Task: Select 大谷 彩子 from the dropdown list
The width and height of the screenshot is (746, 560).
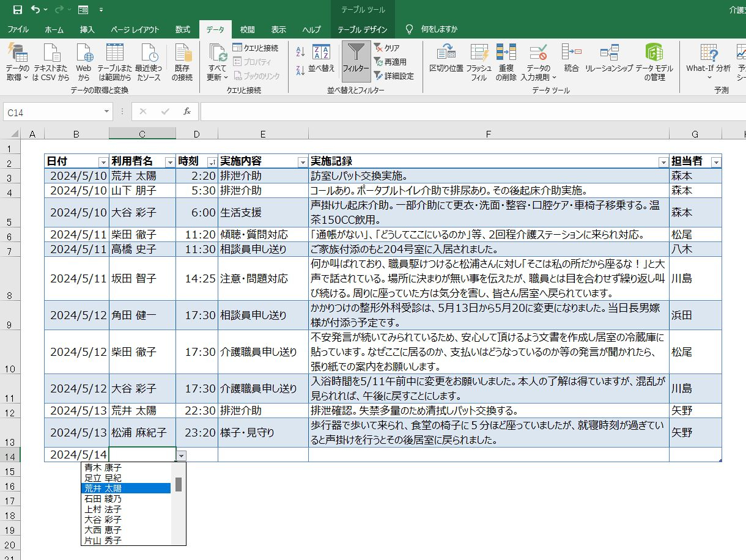Action: click(x=103, y=520)
